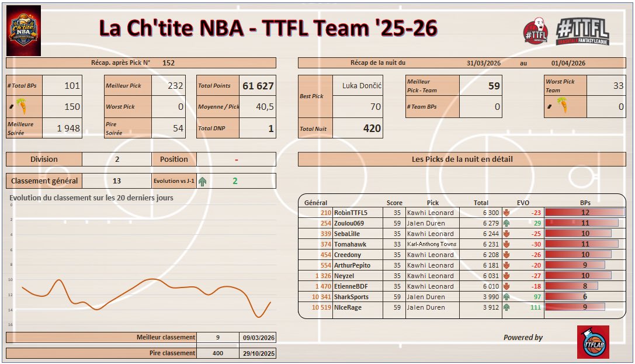Click the Meilleure Soirée value 1 948
Screen dimensions: 635x364
tap(68, 129)
